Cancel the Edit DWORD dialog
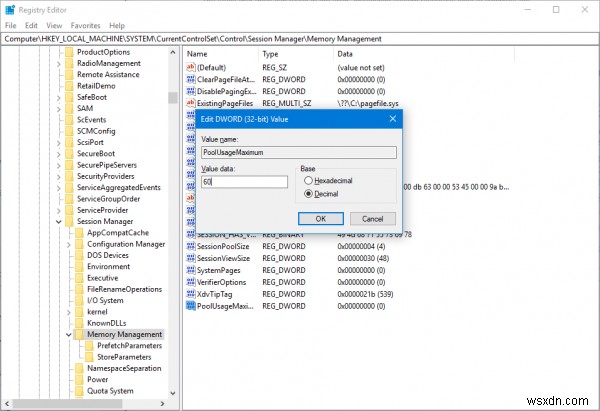This screenshot has height=411, width=600. click(373, 219)
